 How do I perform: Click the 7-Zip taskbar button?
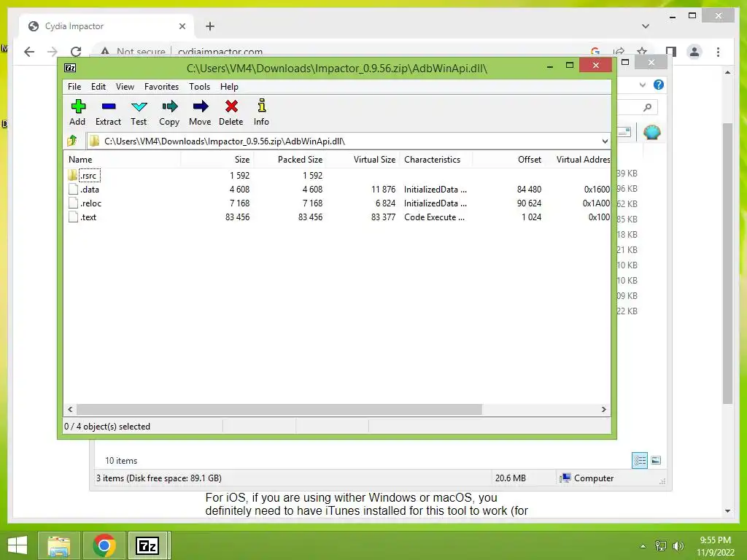point(148,545)
